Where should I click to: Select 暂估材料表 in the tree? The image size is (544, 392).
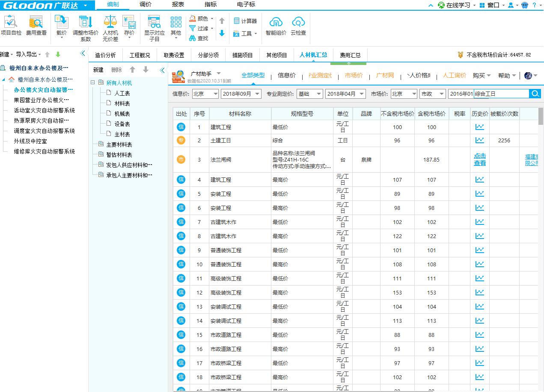119,155
